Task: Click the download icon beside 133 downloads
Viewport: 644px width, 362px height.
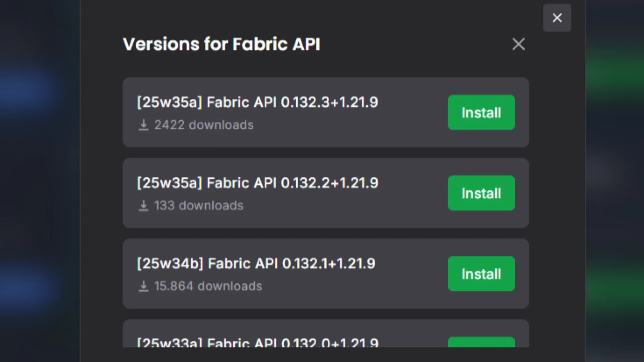Action: click(143, 205)
